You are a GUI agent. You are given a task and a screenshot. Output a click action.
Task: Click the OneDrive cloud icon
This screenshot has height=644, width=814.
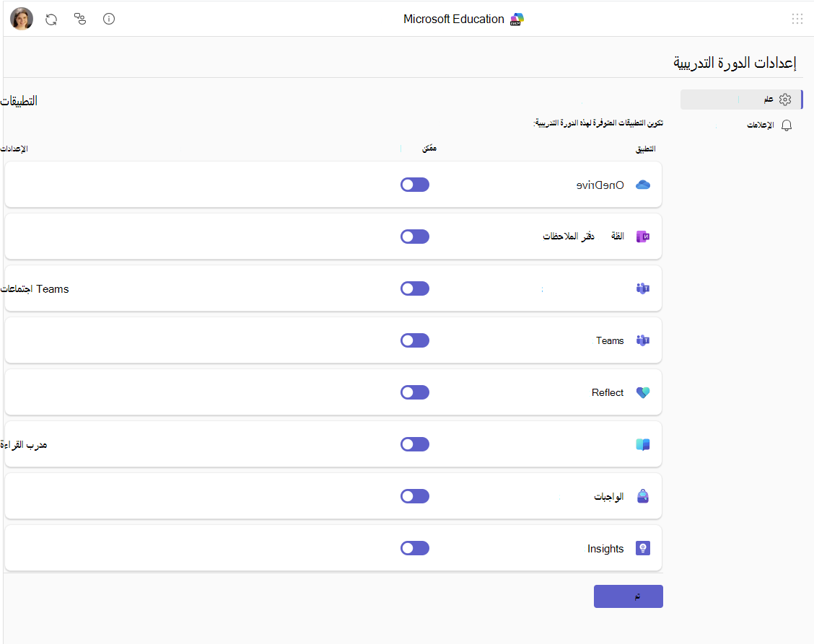click(643, 185)
